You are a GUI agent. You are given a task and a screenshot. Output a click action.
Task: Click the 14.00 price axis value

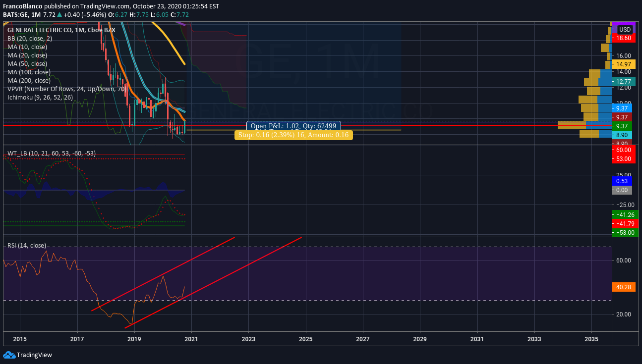pyautogui.click(x=624, y=72)
